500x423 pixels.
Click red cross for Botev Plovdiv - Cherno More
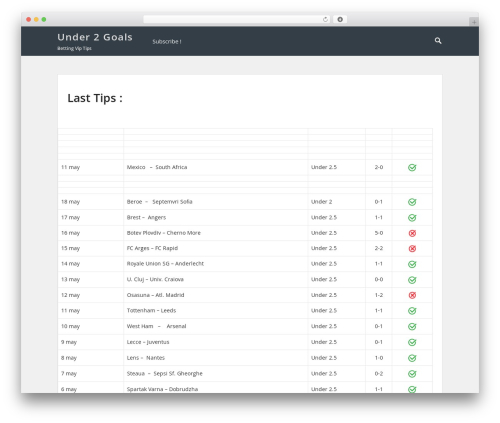coord(412,233)
